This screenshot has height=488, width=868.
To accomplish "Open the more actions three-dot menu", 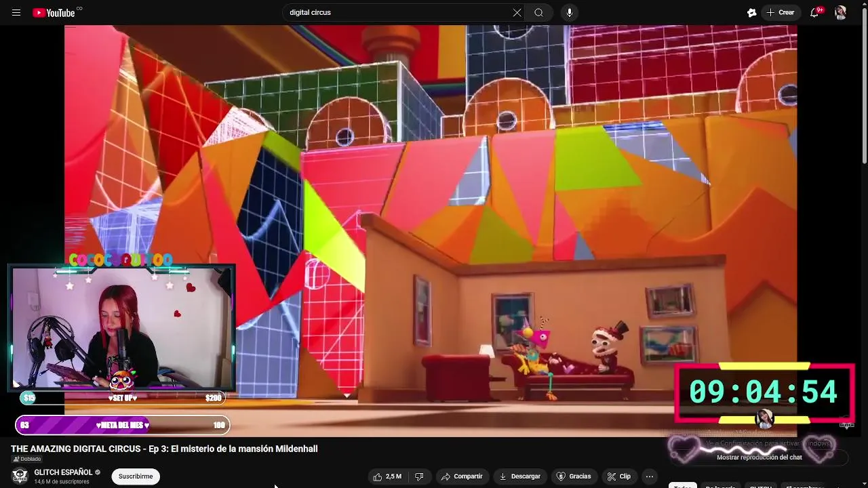I will [650, 476].
